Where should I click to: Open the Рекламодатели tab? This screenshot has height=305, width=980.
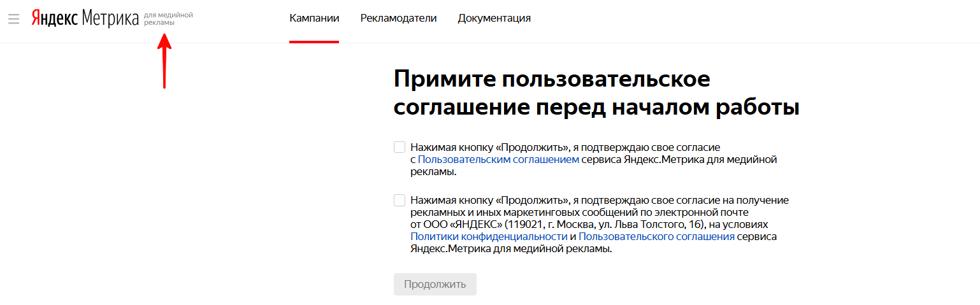pos(398,18)
